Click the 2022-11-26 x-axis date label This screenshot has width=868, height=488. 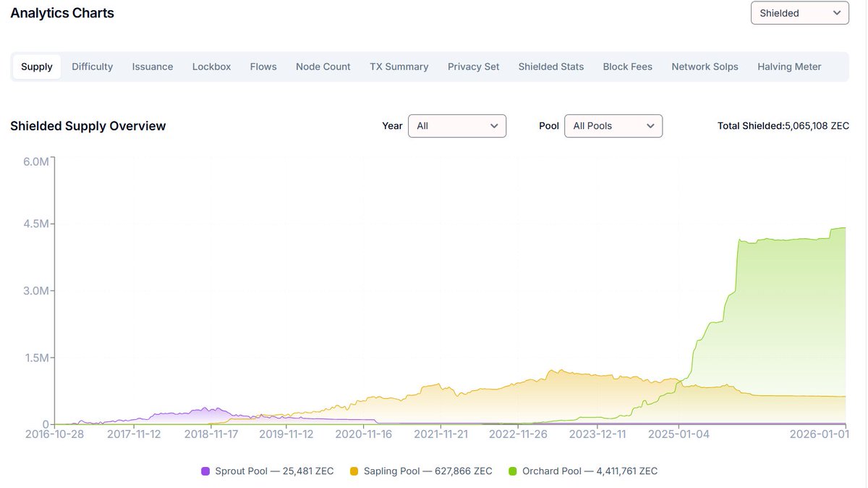519,434
